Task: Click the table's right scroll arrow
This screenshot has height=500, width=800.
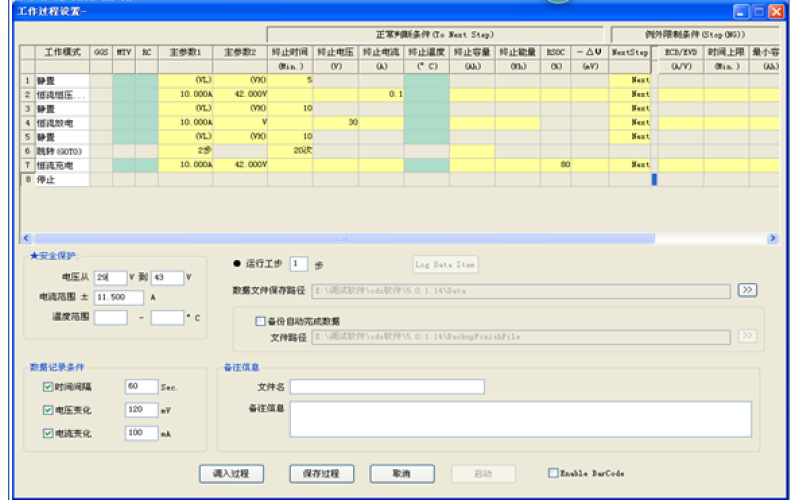Action: click(772, 238)
